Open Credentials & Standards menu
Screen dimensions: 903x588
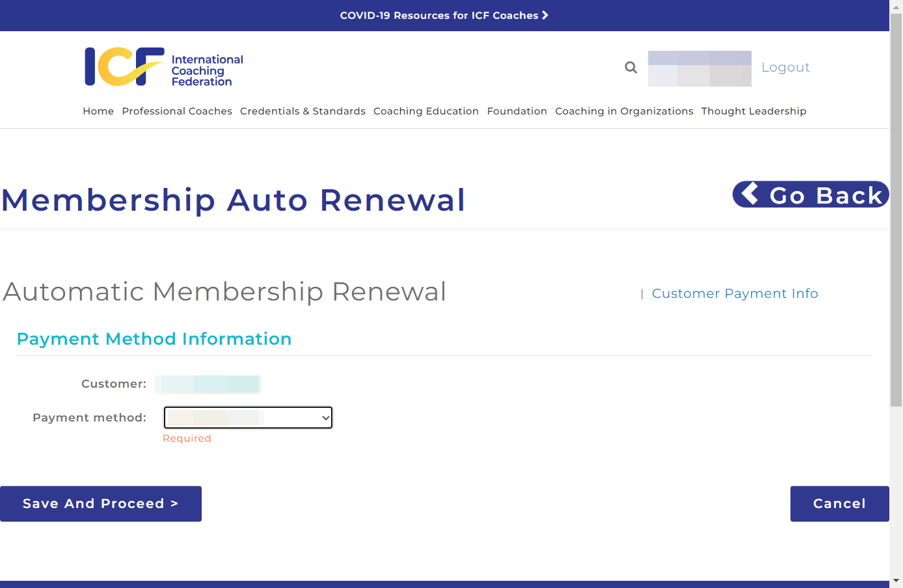303,111
